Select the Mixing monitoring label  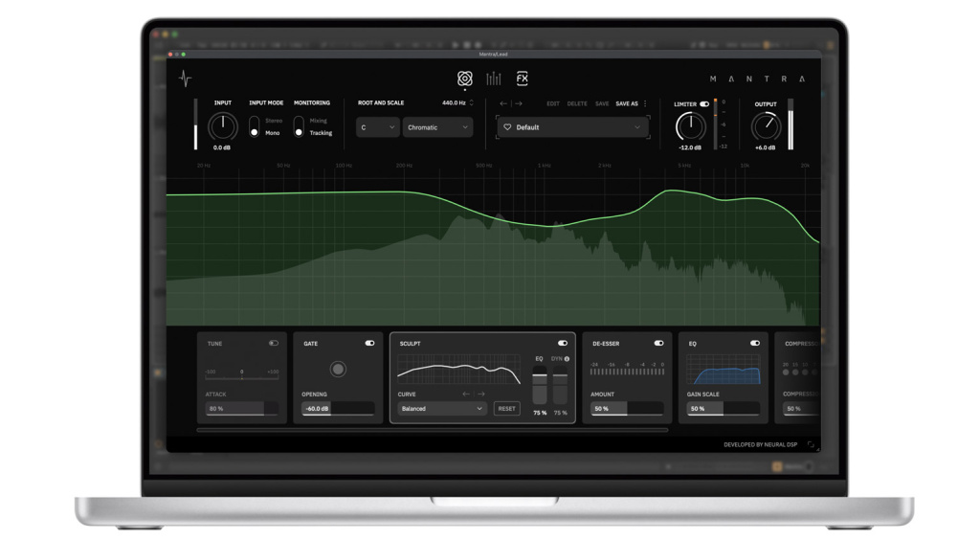[x=318, y=121]
